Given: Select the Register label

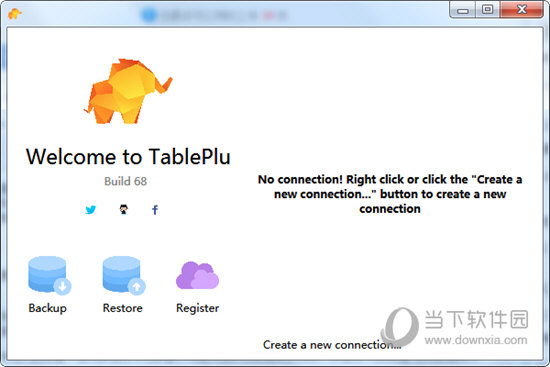Looking at the screenshot, I should coord(197,308).
